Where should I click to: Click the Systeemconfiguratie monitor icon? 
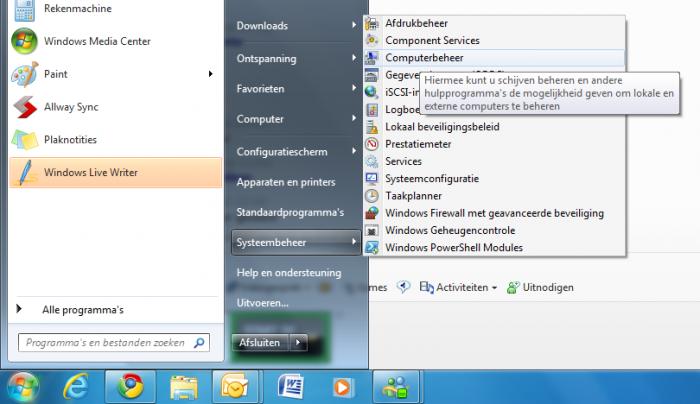click(x=372, y=179)
